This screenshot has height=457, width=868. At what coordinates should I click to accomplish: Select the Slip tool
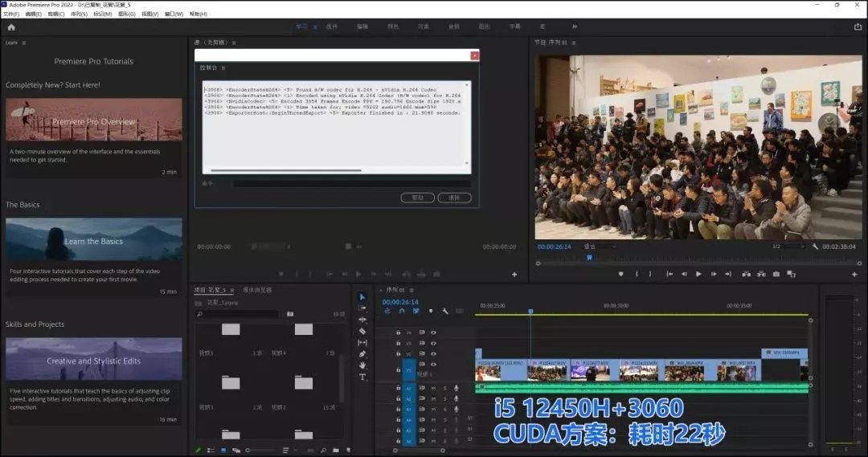pos(362,342)
